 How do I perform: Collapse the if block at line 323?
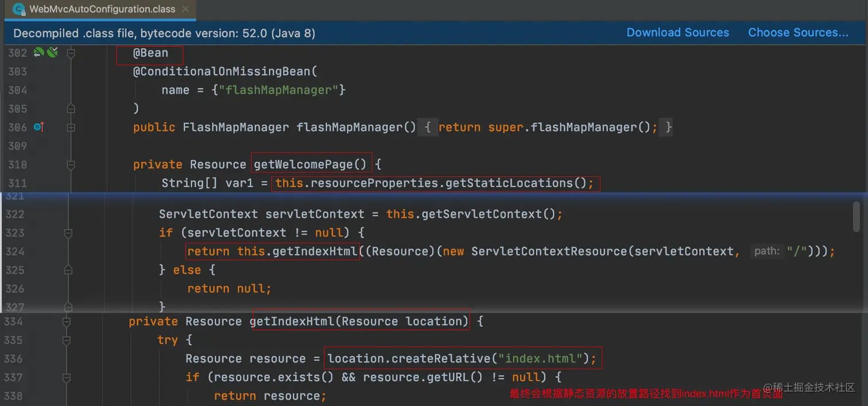(68, 233)
